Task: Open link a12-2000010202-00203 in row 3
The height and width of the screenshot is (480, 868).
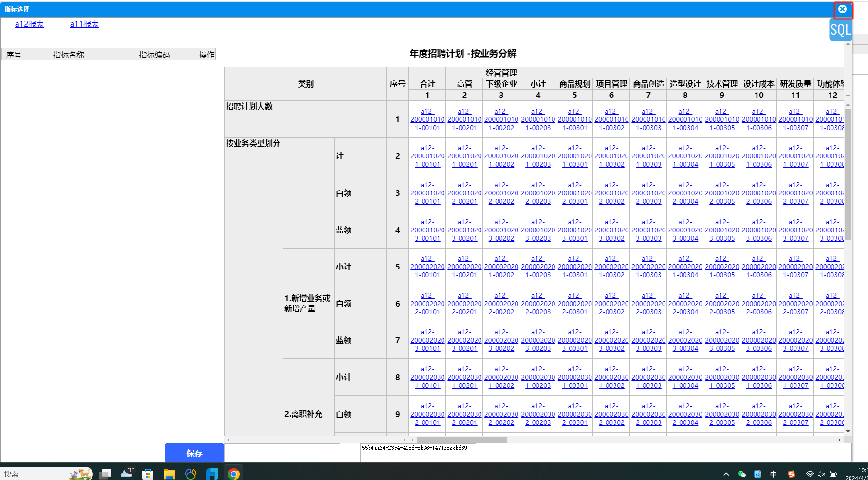Action: [538, 193]
